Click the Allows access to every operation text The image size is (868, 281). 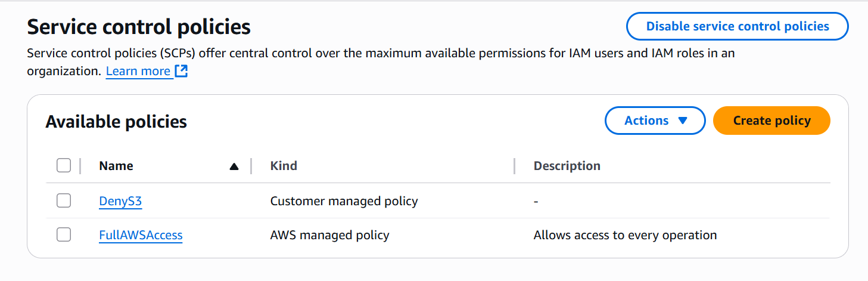coord(625,235)
